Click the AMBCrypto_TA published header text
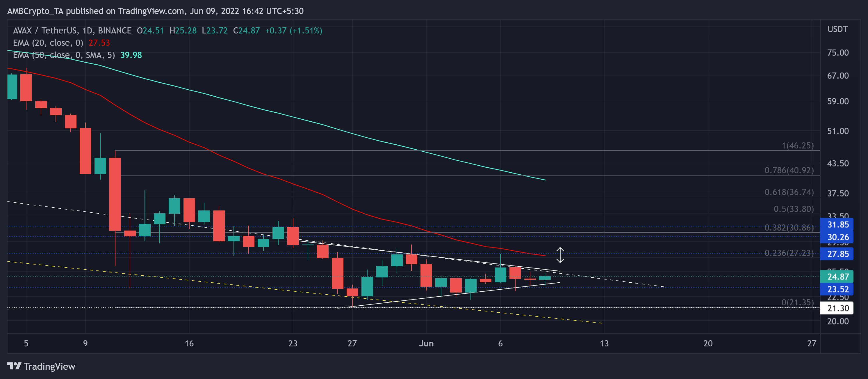The height and width of the screenshot is (379, 868). (155, 11)
